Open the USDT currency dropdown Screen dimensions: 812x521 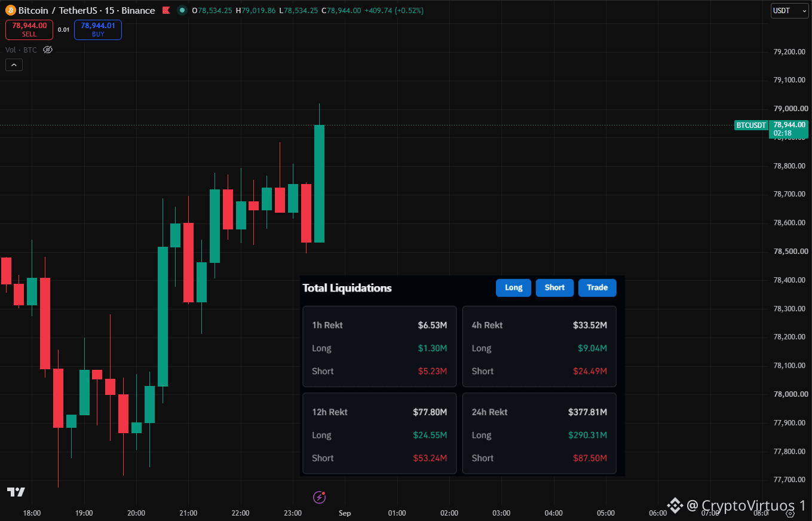[x=789, y=11]
